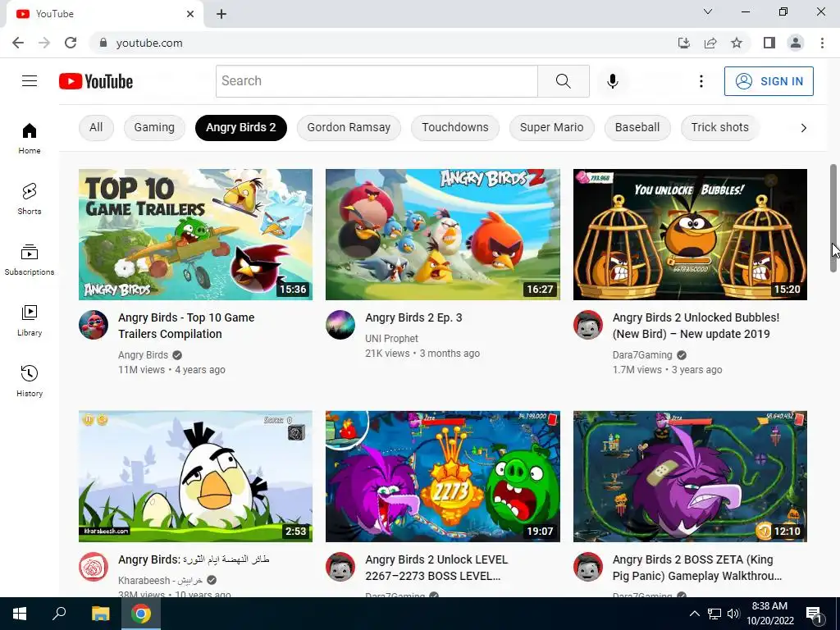Click the YouTube search input field
This screenshot has height=630, width=840.
(x=377, y=81)
